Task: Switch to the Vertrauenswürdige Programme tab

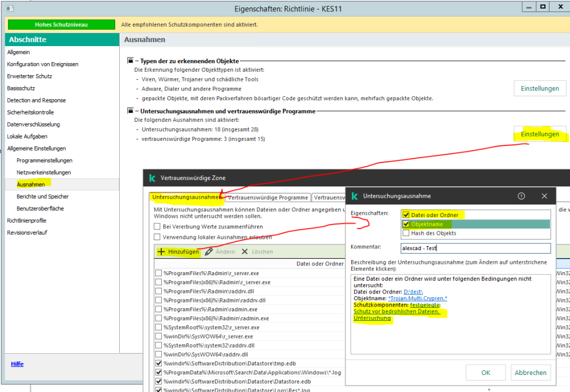Action: coord(268,198)
